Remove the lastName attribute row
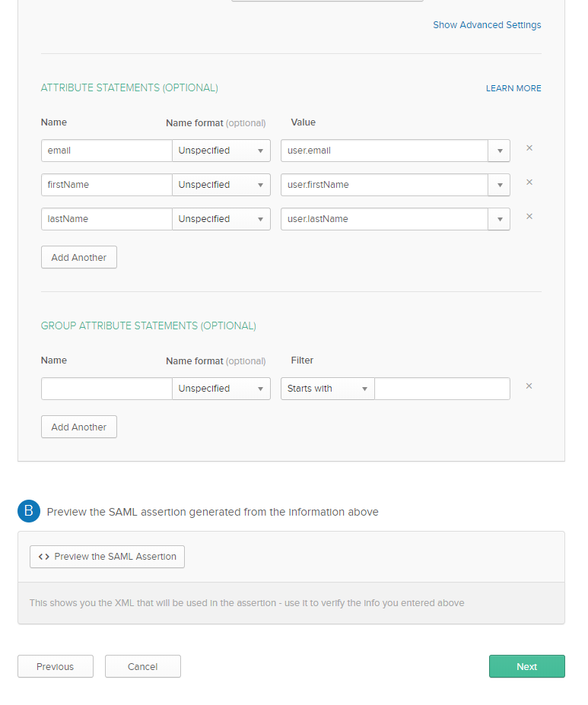The width and height of the screenshot is (588, 705). pos(529,217)
